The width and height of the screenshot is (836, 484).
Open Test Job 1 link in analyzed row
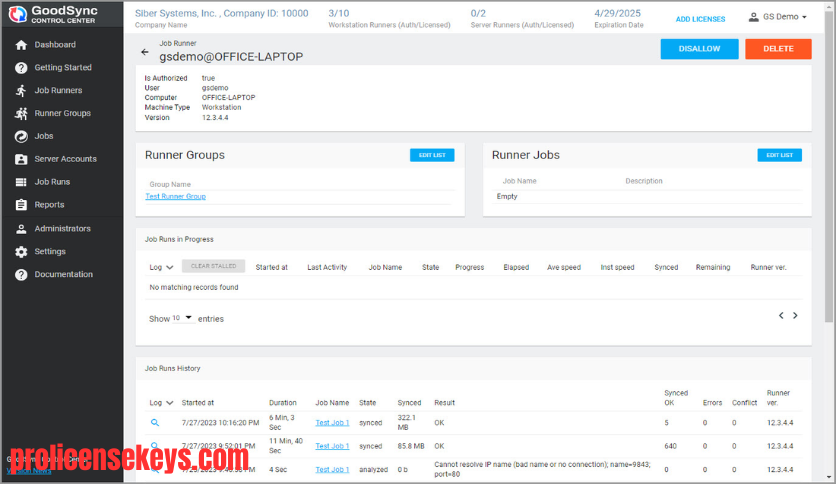[332, 470]
